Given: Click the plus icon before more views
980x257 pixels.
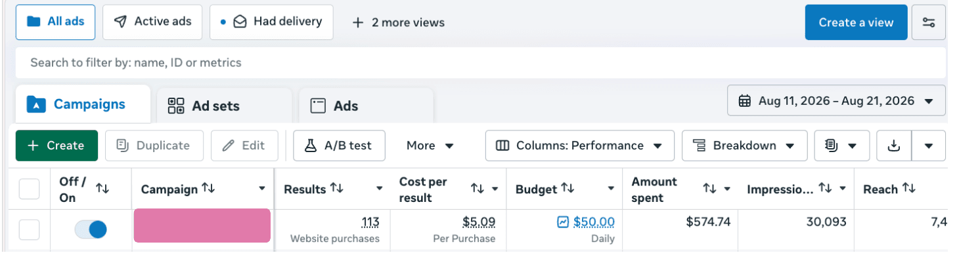Looking at the screenshot, I should [358, 22].
